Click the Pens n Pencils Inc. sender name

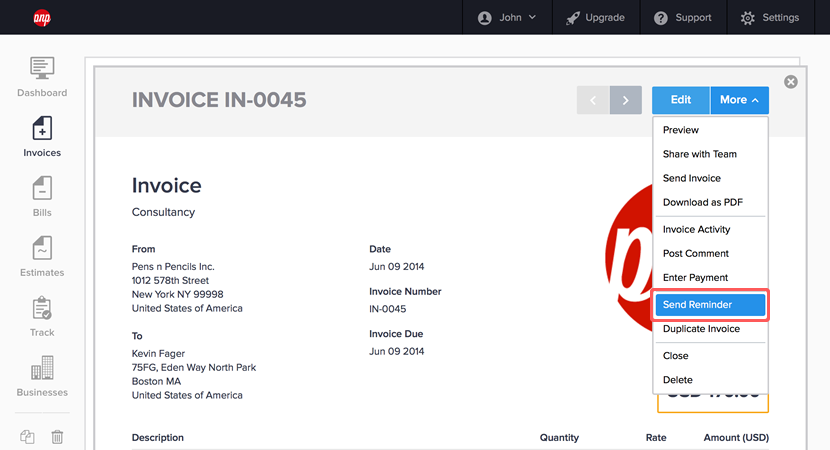point(173,267)
